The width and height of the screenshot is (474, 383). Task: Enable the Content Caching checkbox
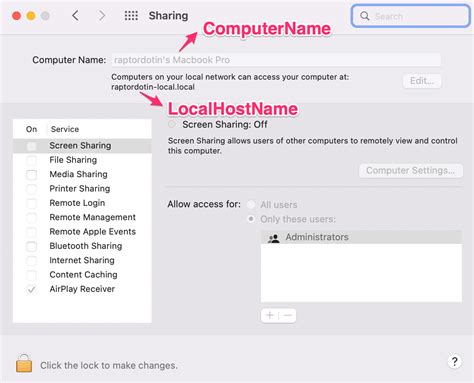point(32,275)
